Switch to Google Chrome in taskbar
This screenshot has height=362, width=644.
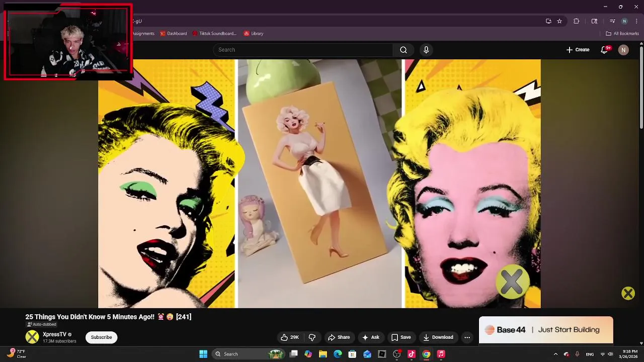click(x=426, y=354)
